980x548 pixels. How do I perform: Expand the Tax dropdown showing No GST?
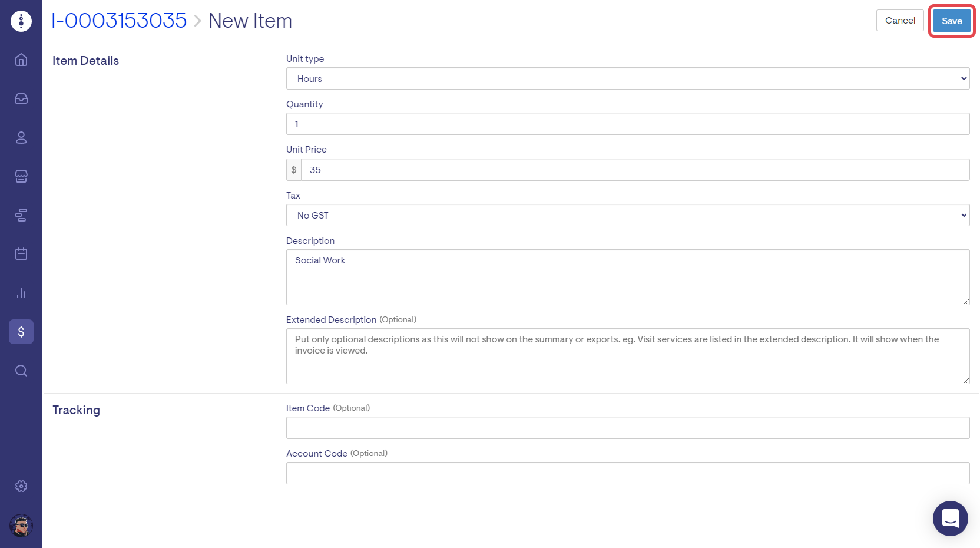click(x=627, y=215)
